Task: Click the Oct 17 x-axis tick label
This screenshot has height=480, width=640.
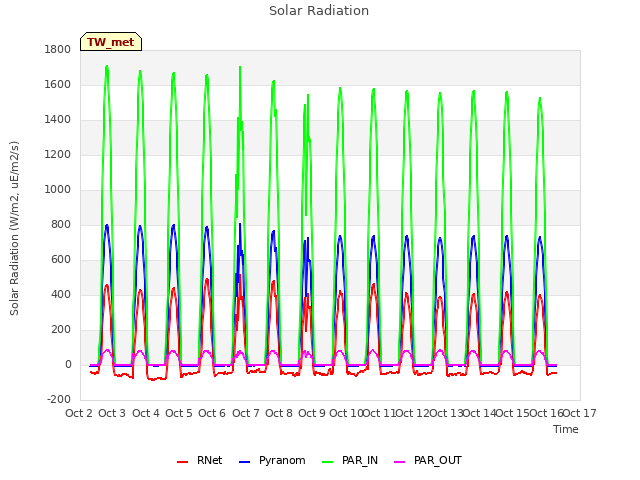Action: (x=580, y=413)
